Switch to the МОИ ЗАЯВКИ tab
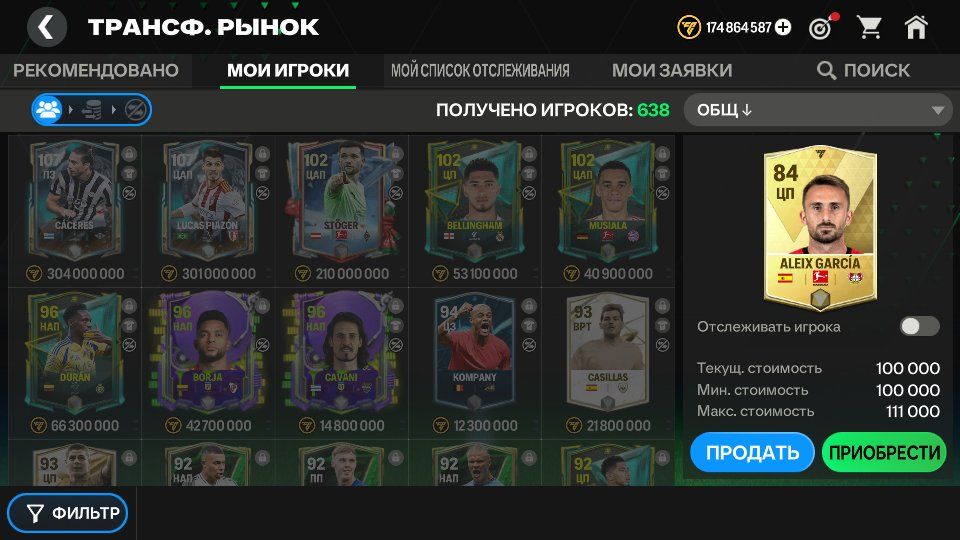Screen dimensions: 960x540 [x=672, y=70]
